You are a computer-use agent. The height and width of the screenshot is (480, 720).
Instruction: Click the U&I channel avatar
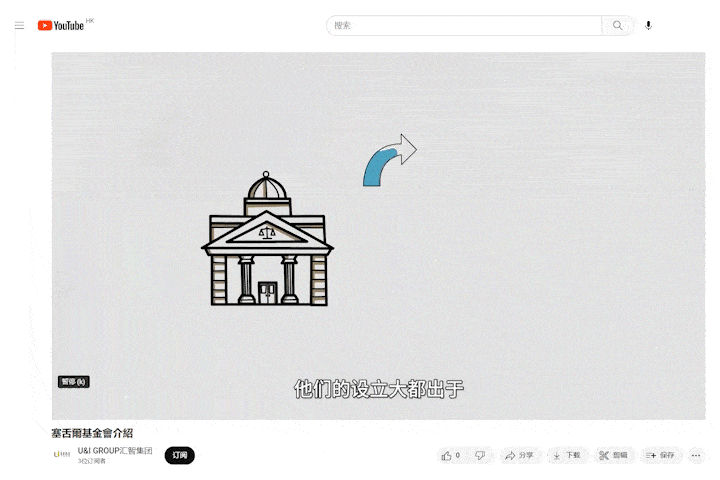pyautogui.click(x=61, y=455)
